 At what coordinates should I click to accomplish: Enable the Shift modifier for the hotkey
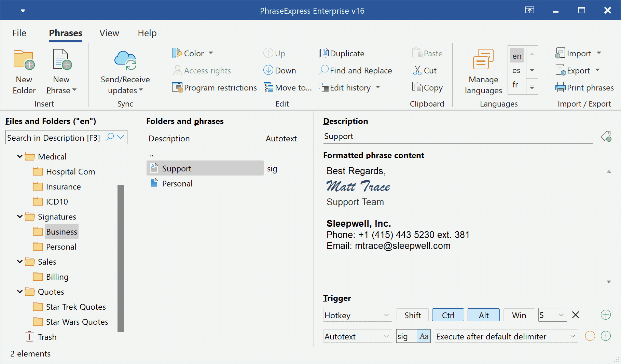(x=412, y=315)
